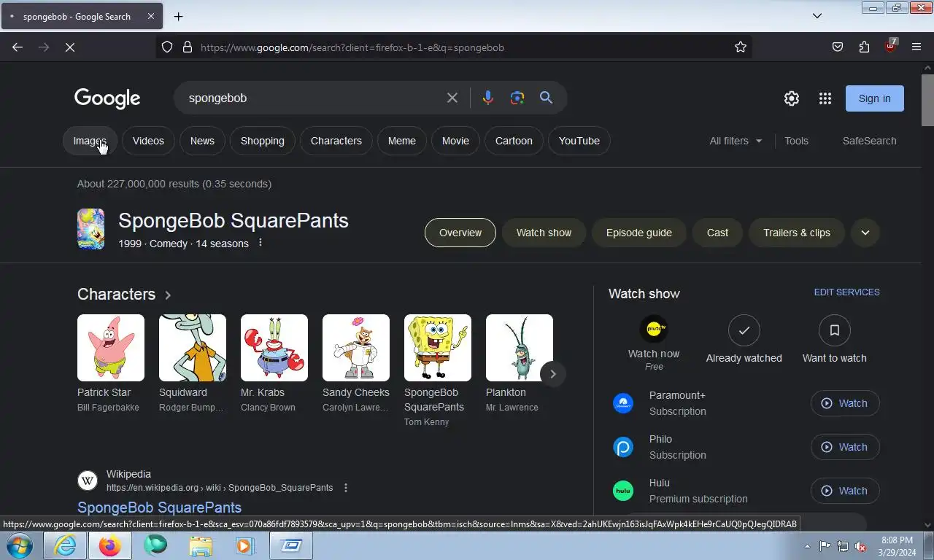934x560 pixels.
Task: Submit search with magnifier icon
Action: tap(546, 98)
